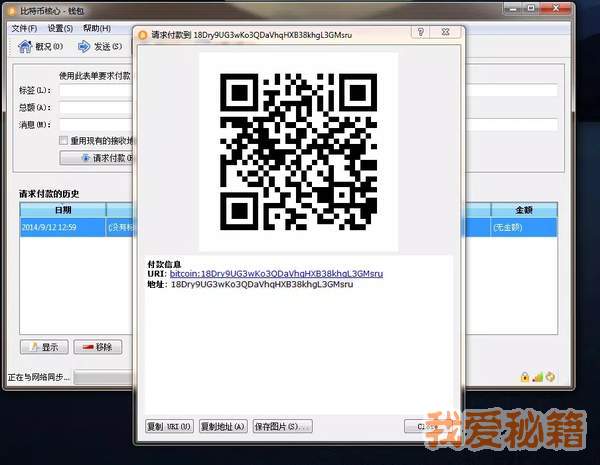The height and width of the screenshot is (465, 600).
Task: Open the 设置(S) menu
Action: pyautogui.click(x=60, y=28)
